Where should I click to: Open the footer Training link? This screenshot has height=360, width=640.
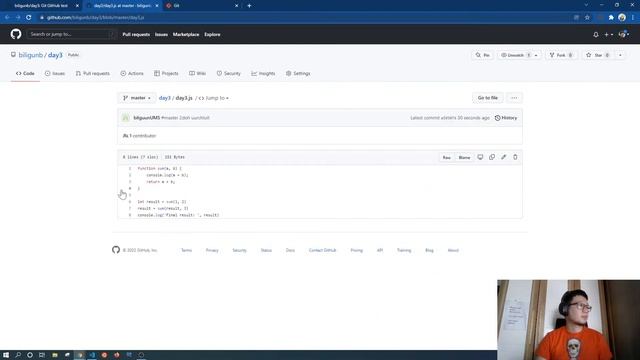[404, 250]
